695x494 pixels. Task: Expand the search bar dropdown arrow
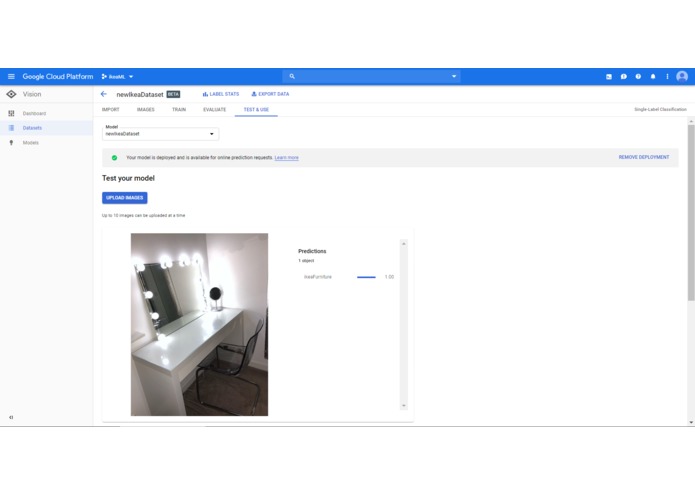pyautogui.click(x=454, y=76)
